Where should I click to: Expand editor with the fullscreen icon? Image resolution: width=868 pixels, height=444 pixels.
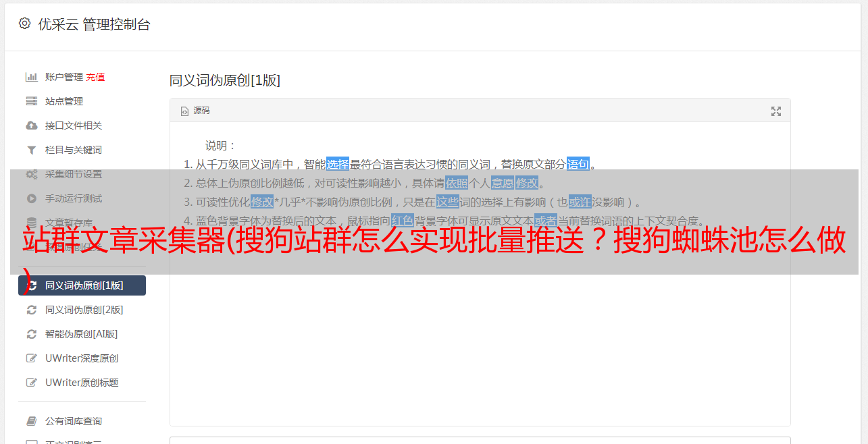coord(776,111)
